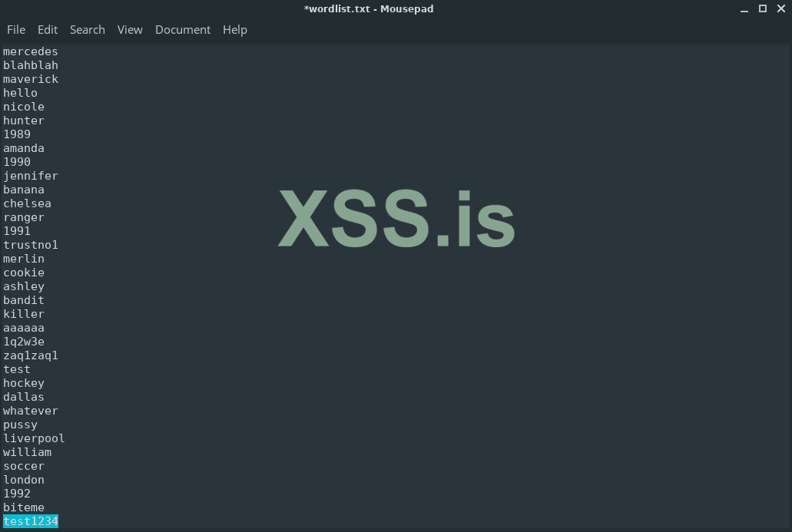Click the word 'merlin'
The height and width of the screenshot is (532, 792).
tap(24, 259)
